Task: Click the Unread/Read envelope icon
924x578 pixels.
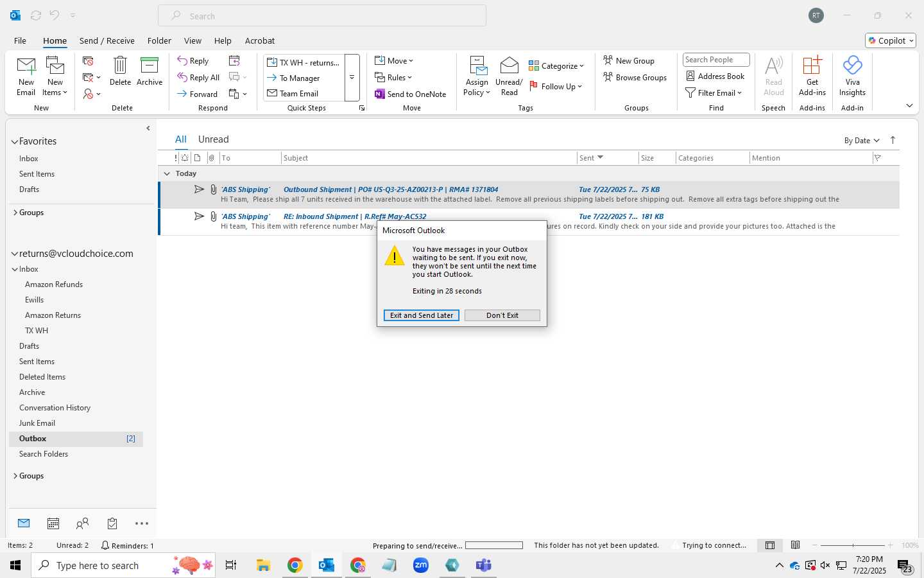Action: [509, 65]
